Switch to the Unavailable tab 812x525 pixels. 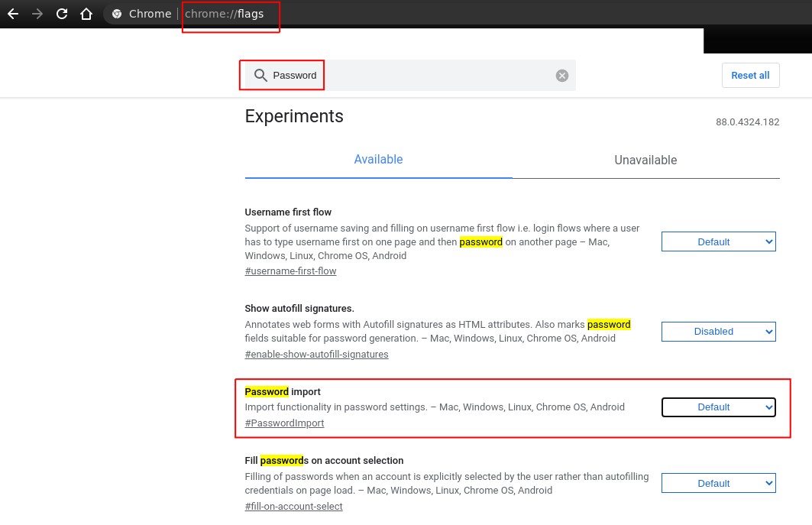pos(645,160)
